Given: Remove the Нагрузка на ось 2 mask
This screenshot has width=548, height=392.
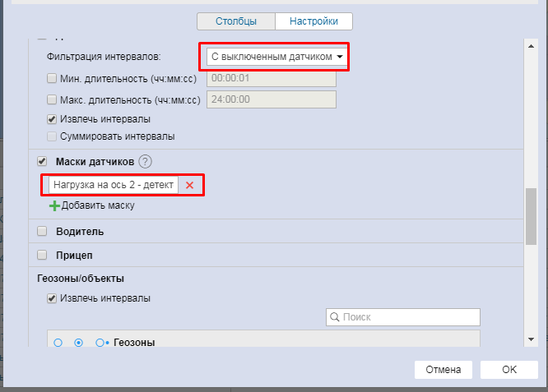Looking at the screenshot, I should click(x=189, y=185).
